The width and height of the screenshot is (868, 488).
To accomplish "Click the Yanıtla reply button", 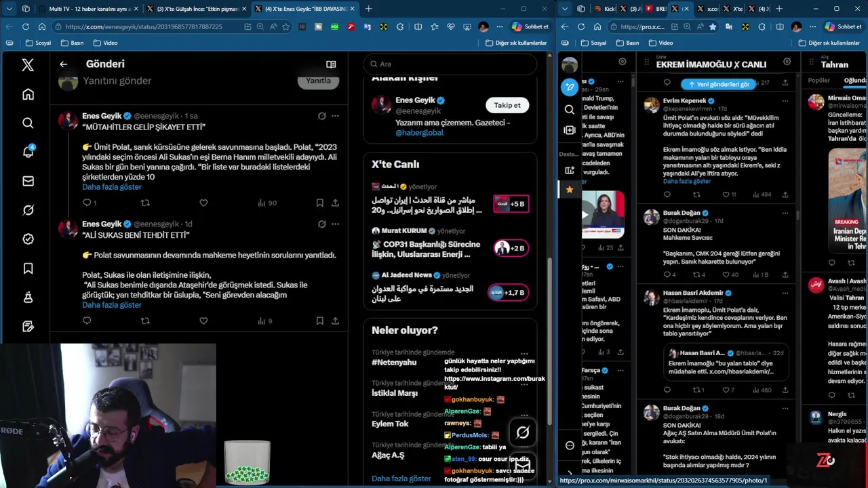I will [x=318, y=81].
